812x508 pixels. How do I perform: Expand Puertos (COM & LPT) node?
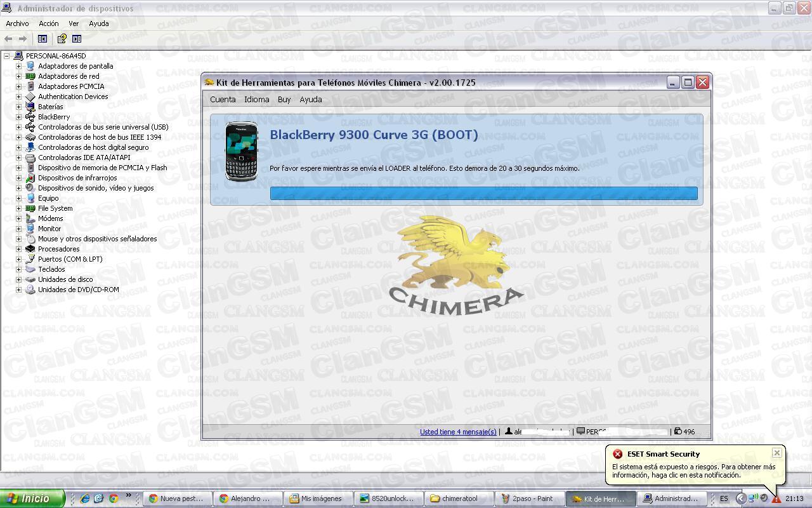(18, 259)
